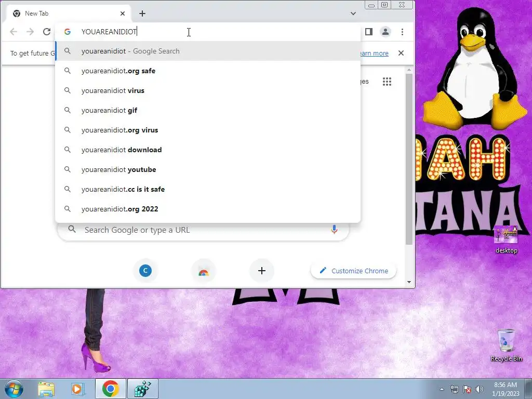The height and width of the screenshot is (399, 532).
Task: Open the Chrome three-dot menu
Action: click(x=403, y=32)
